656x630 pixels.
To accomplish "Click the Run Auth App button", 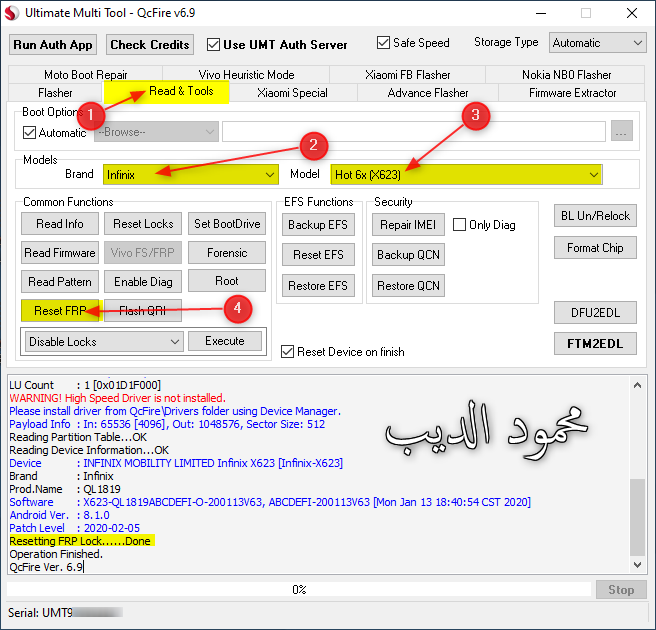I will tap(53, 44).
